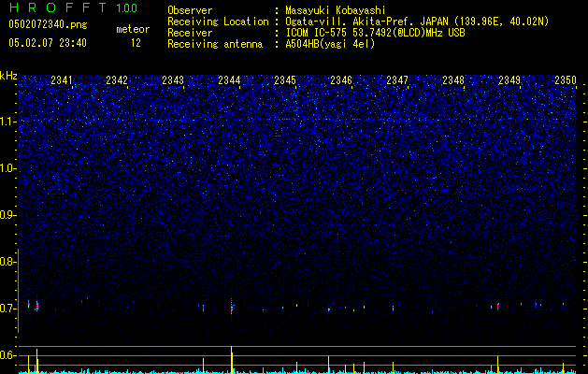Click the 0.9 kHz frequency axis label

pos(8,215)
